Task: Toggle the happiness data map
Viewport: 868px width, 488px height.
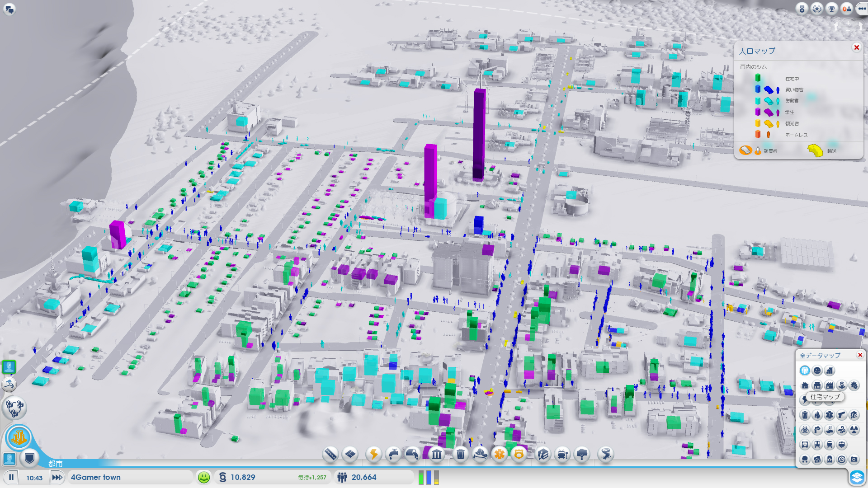Action: (x=817, y=371)
